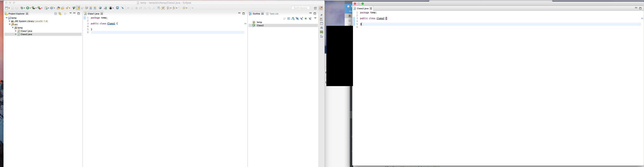Click the Debug bug icon
This screenshot has width=644, height=167.
(22, 8)
